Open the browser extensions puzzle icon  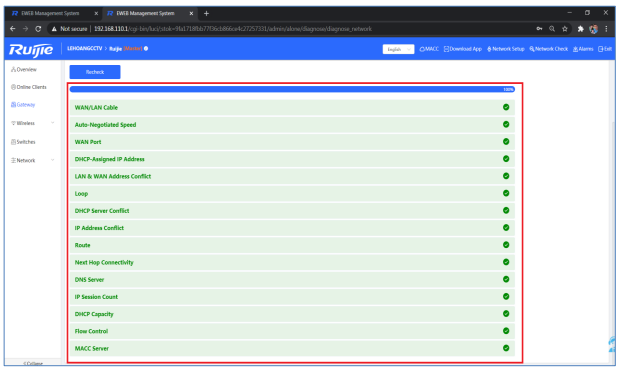pos(580,29)
